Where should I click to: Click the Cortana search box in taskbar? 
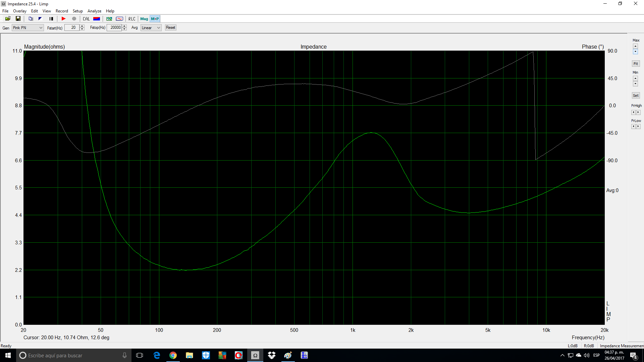click(x=74, y=355)
